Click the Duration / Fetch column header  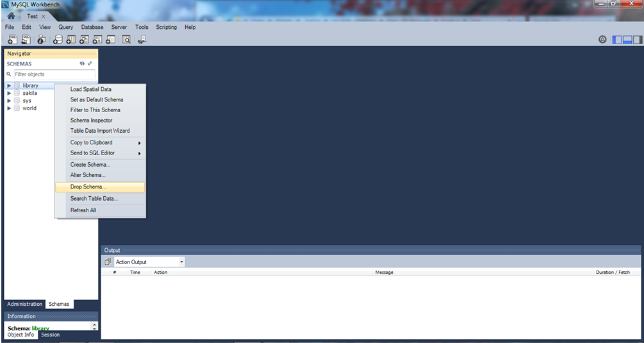coord(613,272)
